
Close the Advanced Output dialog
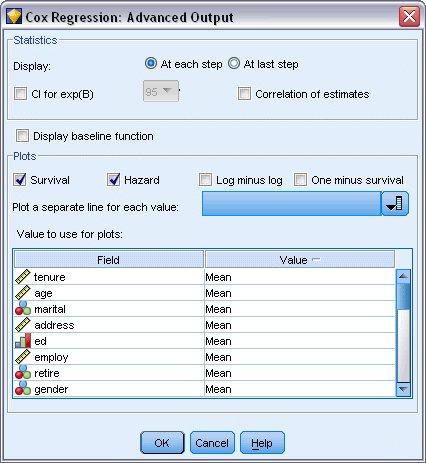pyautogui.click(x=409, y=16)
